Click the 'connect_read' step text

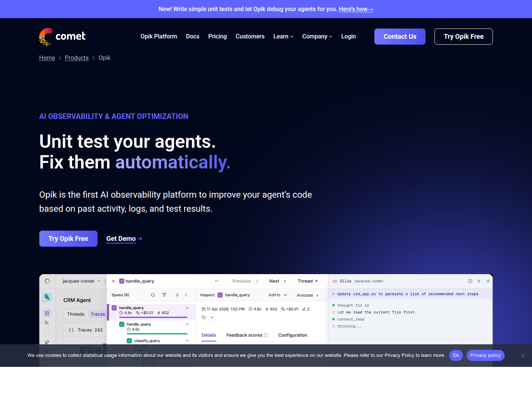pos(351,320)
